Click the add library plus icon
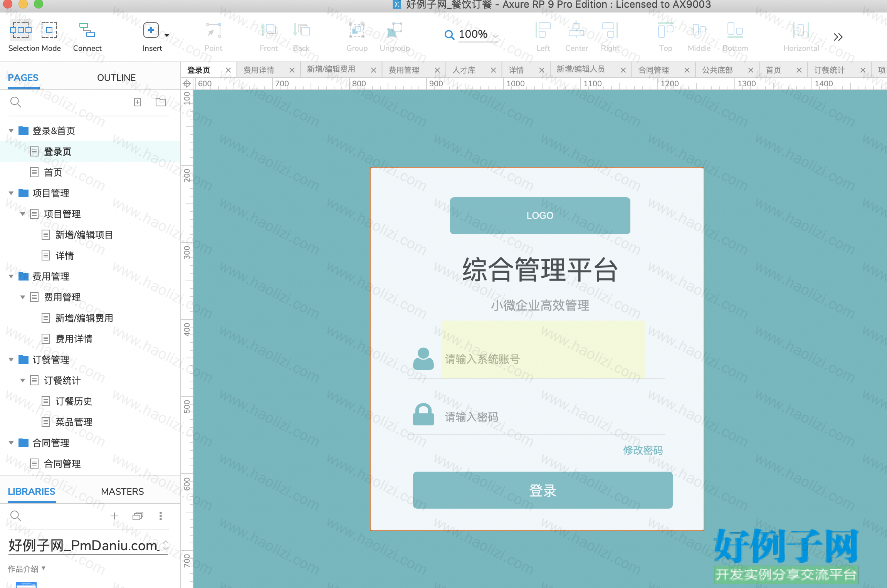Viewport: 887px width, 588px height. pos(114,516)
